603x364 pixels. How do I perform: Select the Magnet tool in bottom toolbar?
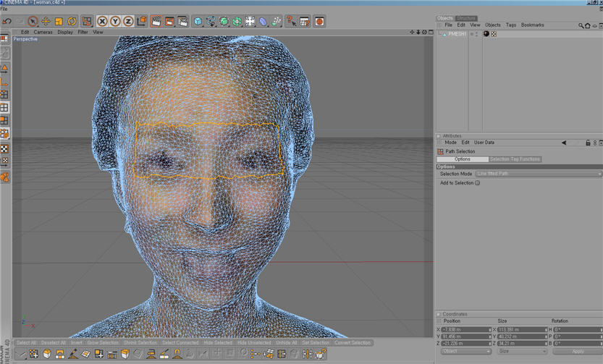177,354
